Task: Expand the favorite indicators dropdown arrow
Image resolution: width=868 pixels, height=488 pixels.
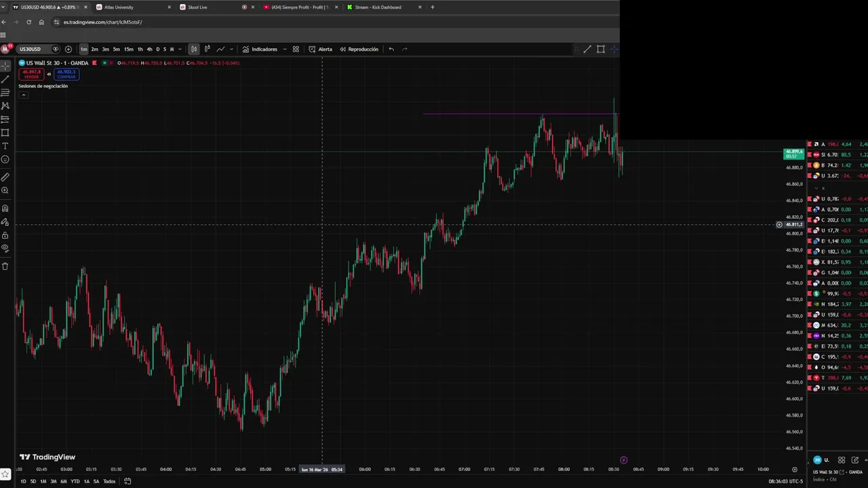Action: pyautogui.click(x=285, y=49)
